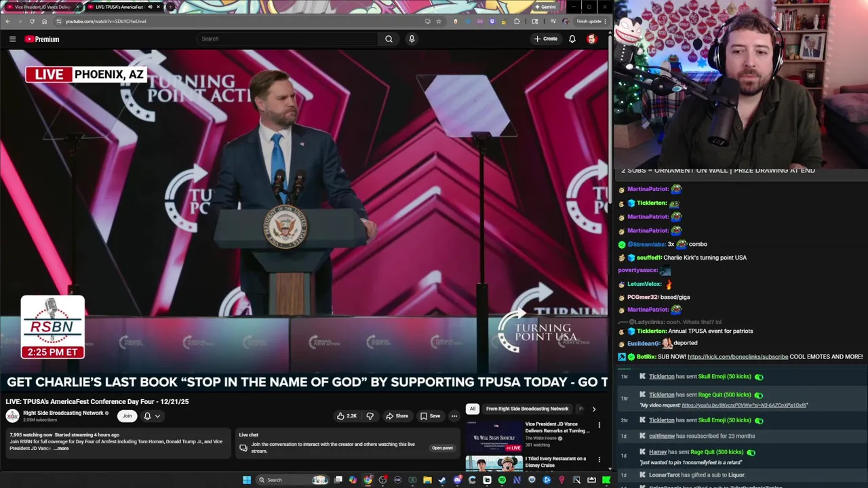Select From Right Side Broadcasting Network chip
Image resolution: width=868 pixels, height=488 pixels.
pos(527,409)
